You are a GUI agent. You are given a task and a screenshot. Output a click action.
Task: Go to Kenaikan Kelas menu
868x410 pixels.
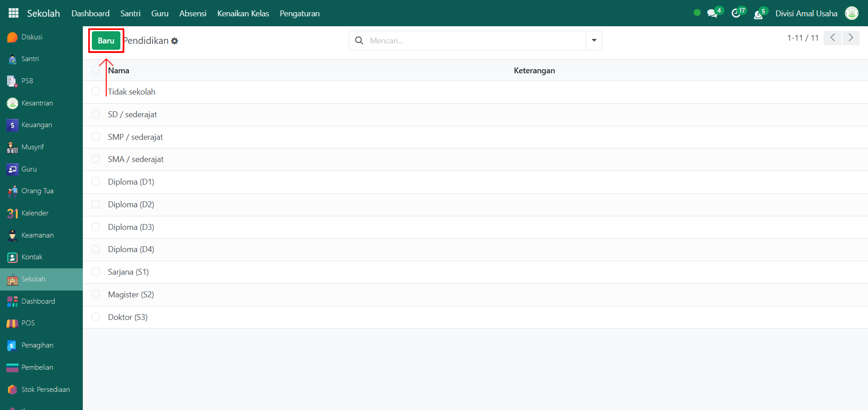(x=243, y=14)
